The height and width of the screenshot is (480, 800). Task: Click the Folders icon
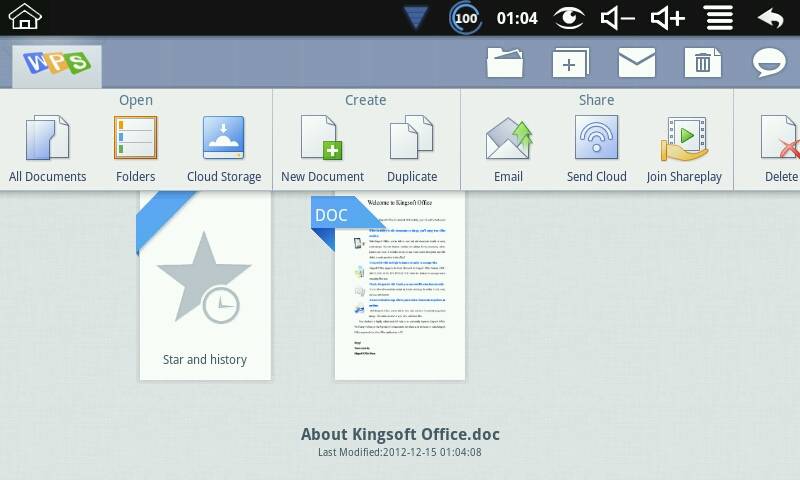pos(135,149)
